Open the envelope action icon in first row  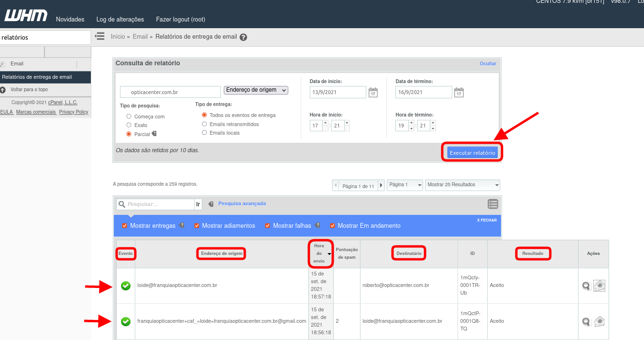pos(600,286)
